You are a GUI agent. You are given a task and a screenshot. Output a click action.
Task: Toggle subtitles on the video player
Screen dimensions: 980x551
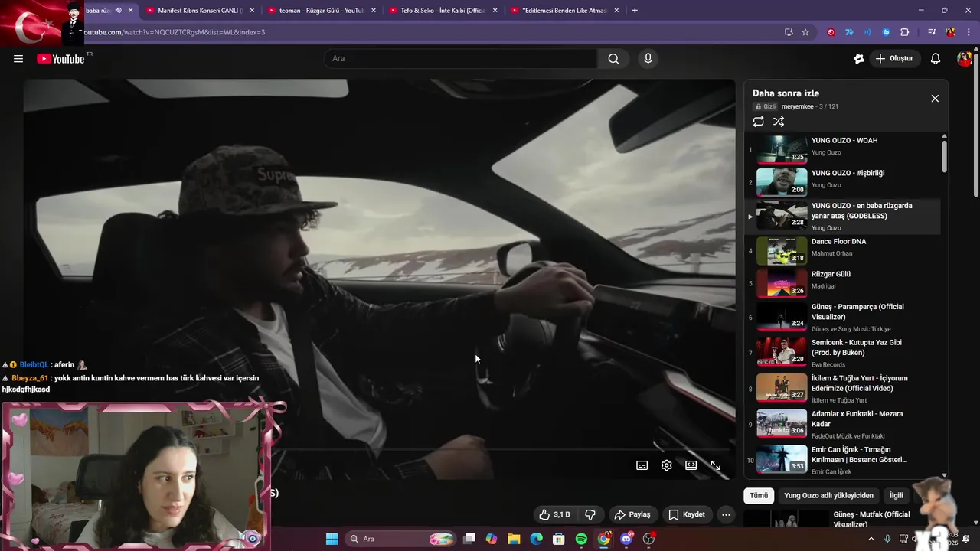click(642, 465)
